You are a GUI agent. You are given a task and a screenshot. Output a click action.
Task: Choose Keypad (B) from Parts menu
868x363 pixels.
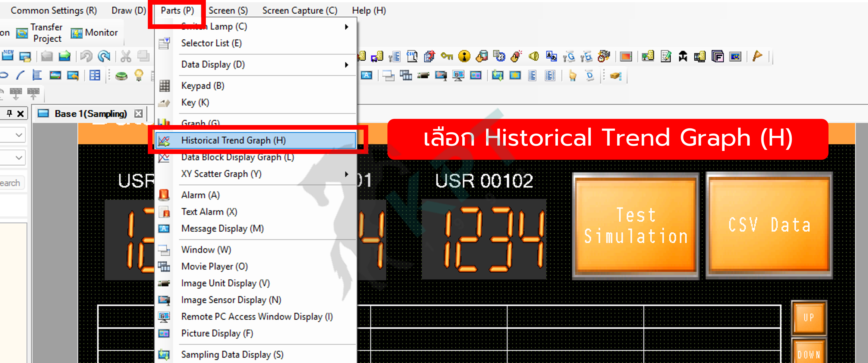tap(256, 86)
